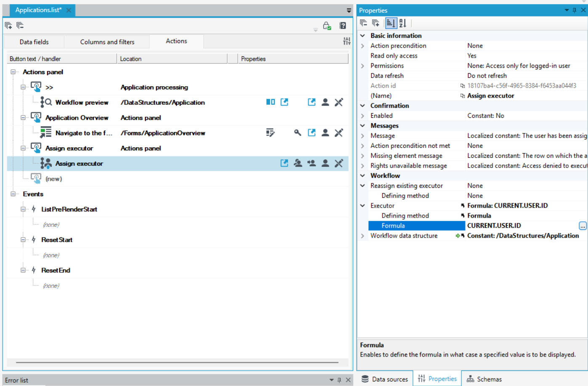
Task: Expand all categories in Properties panel toolbar
Action: tap(376, 23)
